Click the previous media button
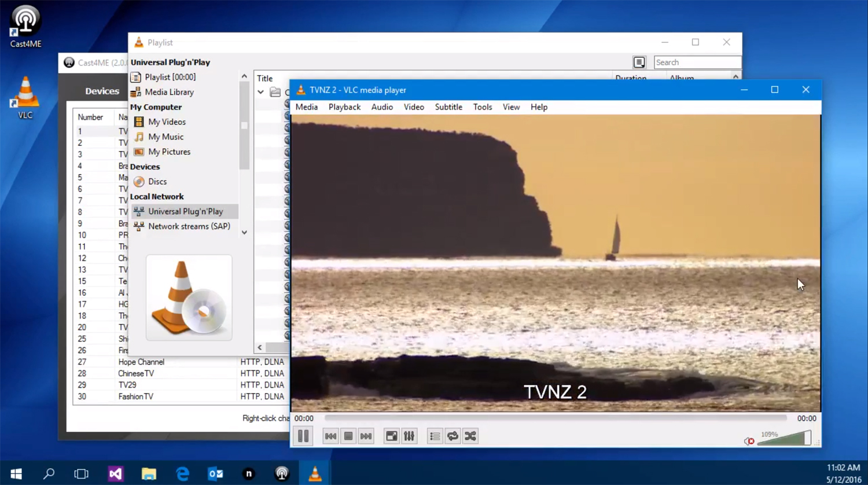This screenshot has width=868, height=485. [x=330, y=436]
